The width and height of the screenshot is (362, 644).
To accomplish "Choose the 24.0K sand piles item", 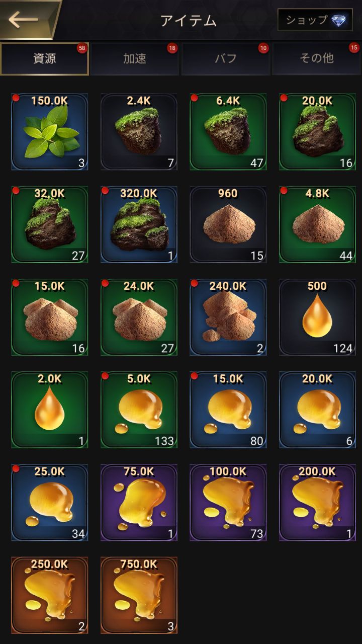I will pyautogui.click(x=139, y=317).
